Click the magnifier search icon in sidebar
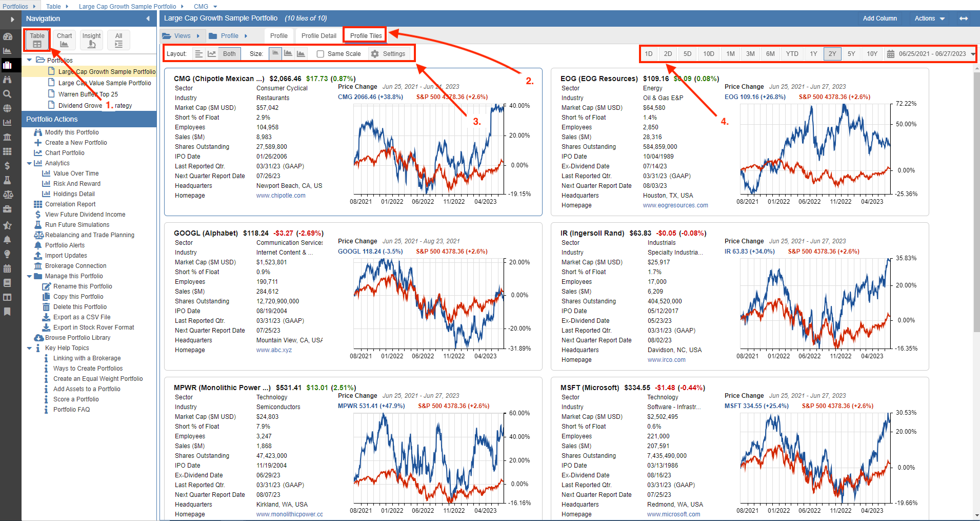Viewport: 980px width, 521px height. [7, 94]
